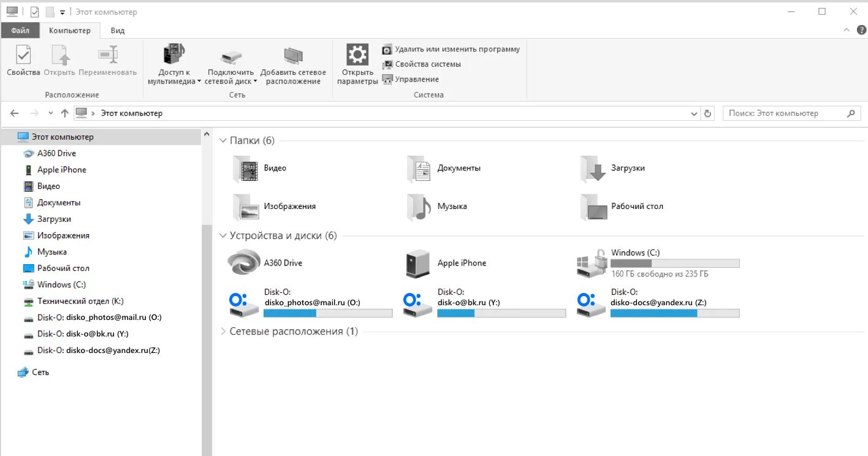Select A360 Drive in devices list
This screenshot has height=456, width=868.
pyautogui.click(x=265, y=264)
